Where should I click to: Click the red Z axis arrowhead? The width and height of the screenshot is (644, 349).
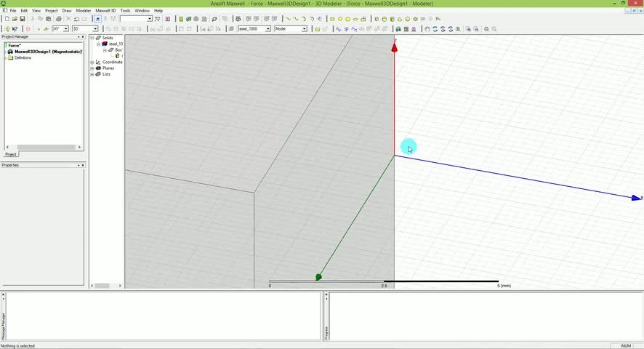394,48
